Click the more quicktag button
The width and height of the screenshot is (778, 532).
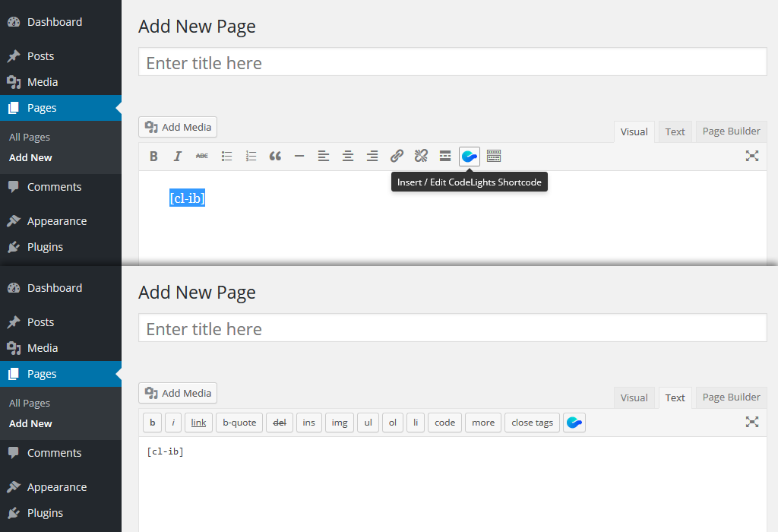coord(483,423)
